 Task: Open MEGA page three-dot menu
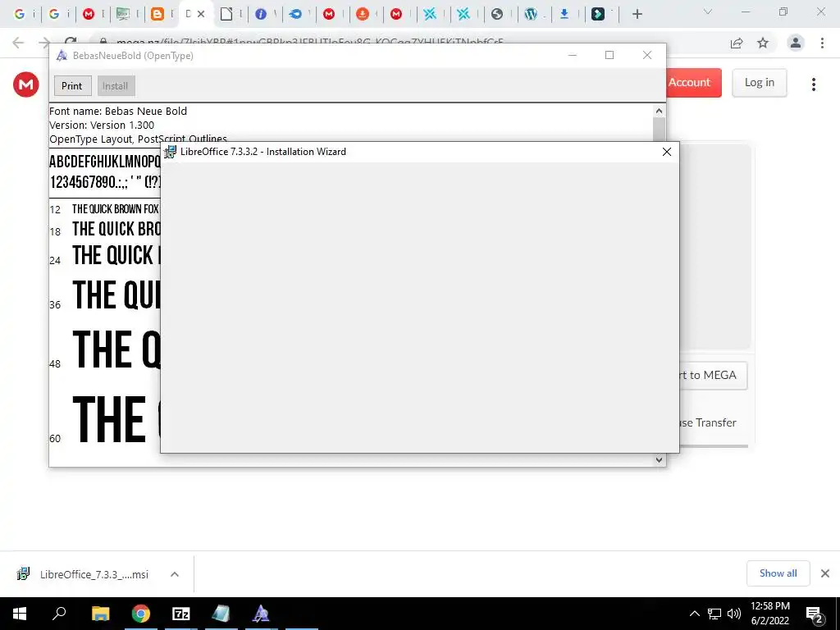(x=813, y=84)
